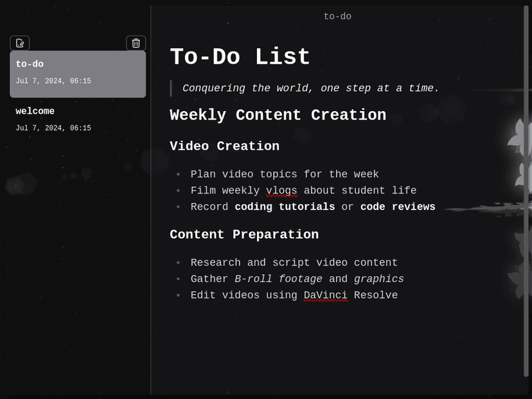Click the To-Do List title heading
The height and width of the screenshot is (399, 532).
[x=239, y=57]
